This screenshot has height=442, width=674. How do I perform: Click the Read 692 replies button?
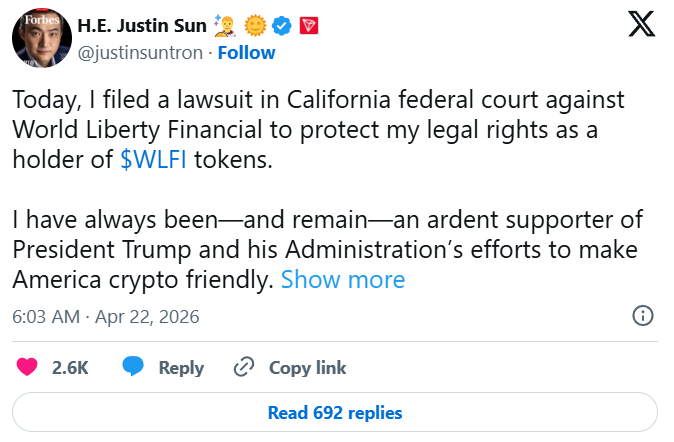click(335, 412)
